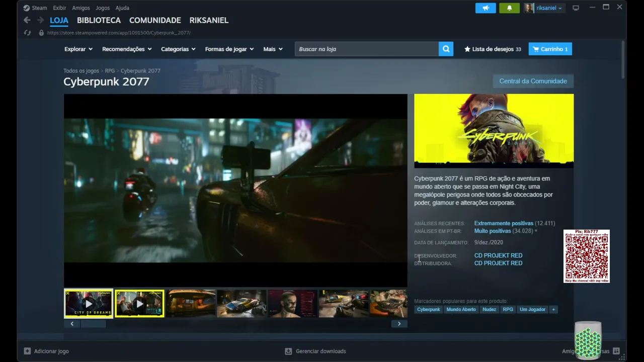Click the store page URL address
Viewport: 644px width, 362px height.
tap(119, 33)
